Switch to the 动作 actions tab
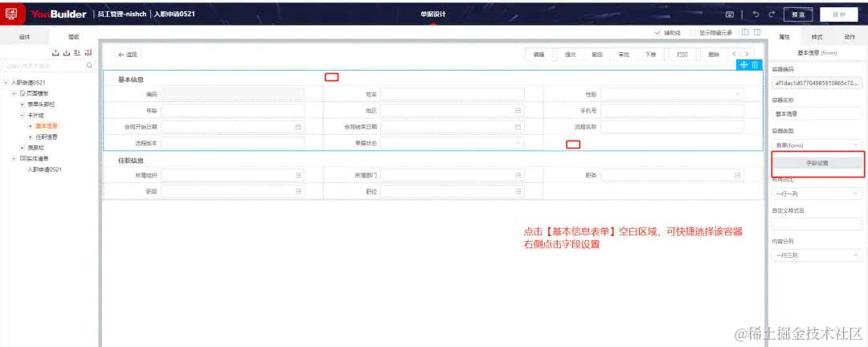The height and width of the screenshot is (347, 868). point(850,37)
